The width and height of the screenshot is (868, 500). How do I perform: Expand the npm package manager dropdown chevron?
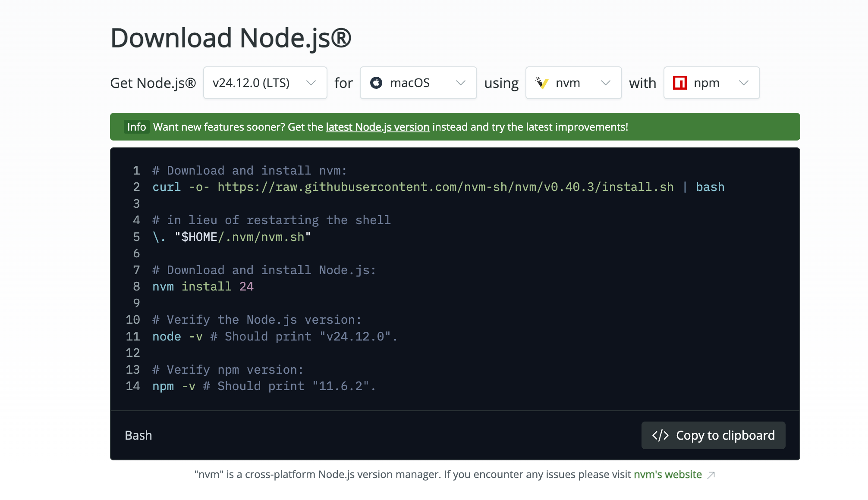(x=743, y=83)
